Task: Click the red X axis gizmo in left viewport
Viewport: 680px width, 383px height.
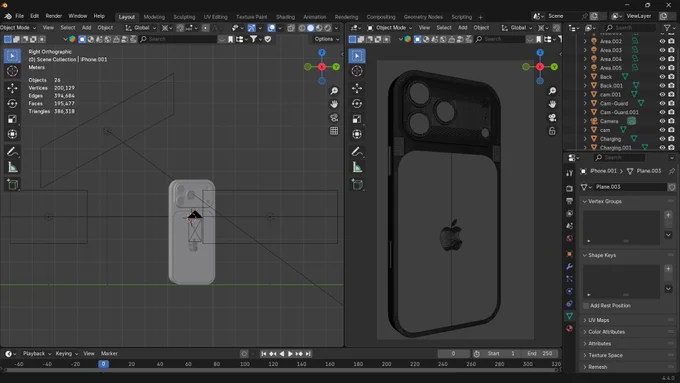Action: coord(322,67)
